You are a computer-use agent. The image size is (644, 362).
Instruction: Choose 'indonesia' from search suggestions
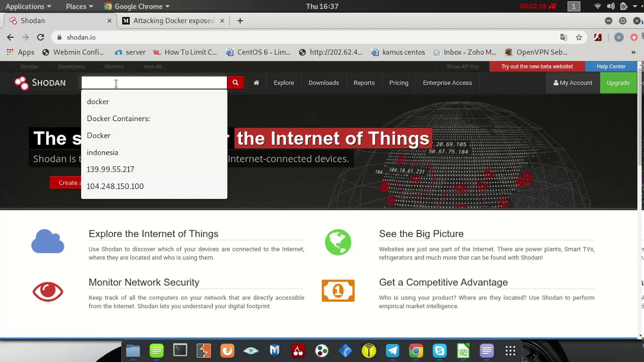click(154, 152)
